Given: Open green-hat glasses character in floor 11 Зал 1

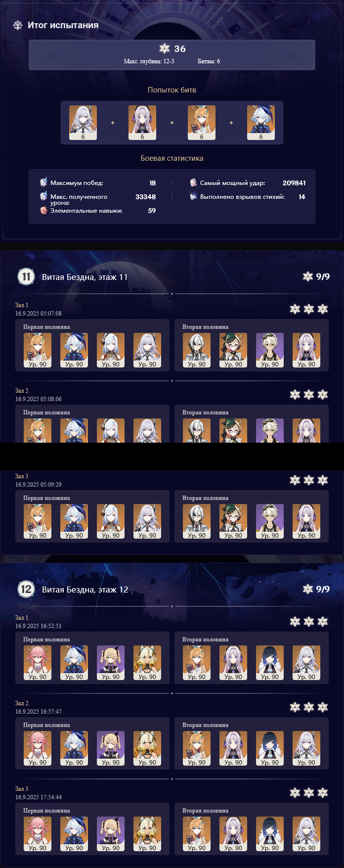Looking at the screenshot, I should [233, 350].
